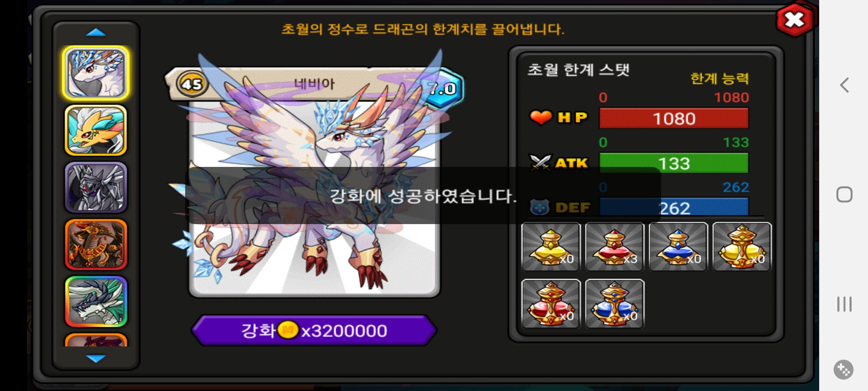Choose the fiery red-orange dragon portrait
The height and width of the screenshot is (391, 868).
tap(96, 244)
